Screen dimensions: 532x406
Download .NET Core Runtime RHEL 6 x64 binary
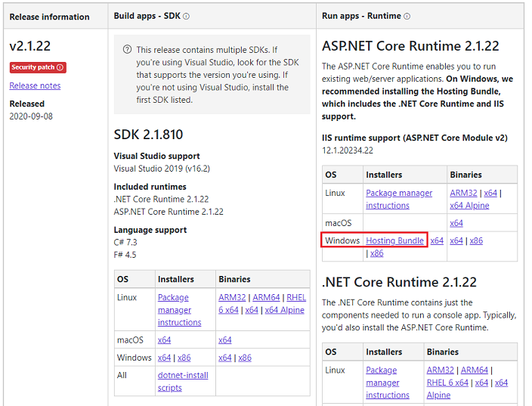tap(447, 383)
